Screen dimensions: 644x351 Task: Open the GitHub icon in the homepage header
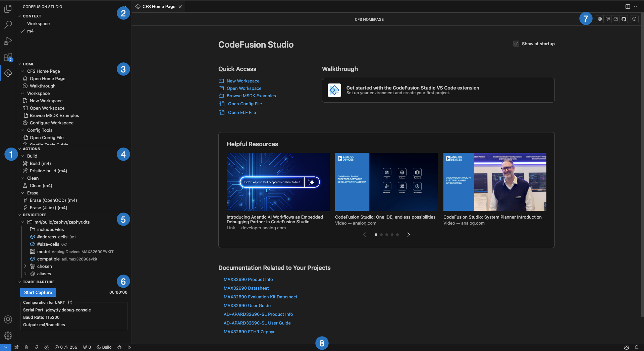pyautogui.click(x=624, y=19)
